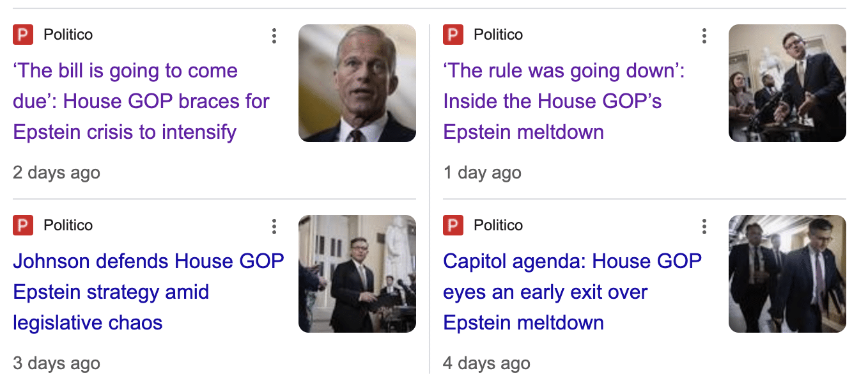Click Politico logo icon above 'Johnson defends House GOP'
The height and width of the screenshot is (389, 868).
pyautogui.click(x=23, y=225)
